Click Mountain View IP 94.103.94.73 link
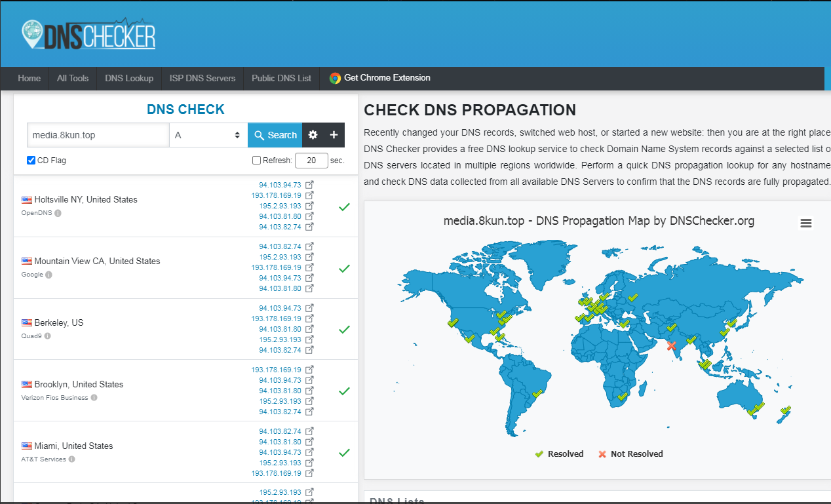The width and height of the screenshot is (831, 504). (x=280, y=278)
